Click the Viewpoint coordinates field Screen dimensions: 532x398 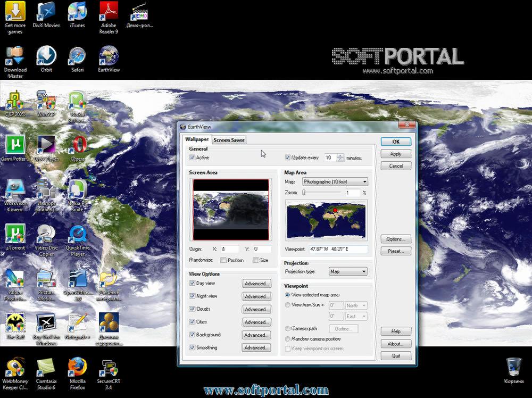click(338, 249)
